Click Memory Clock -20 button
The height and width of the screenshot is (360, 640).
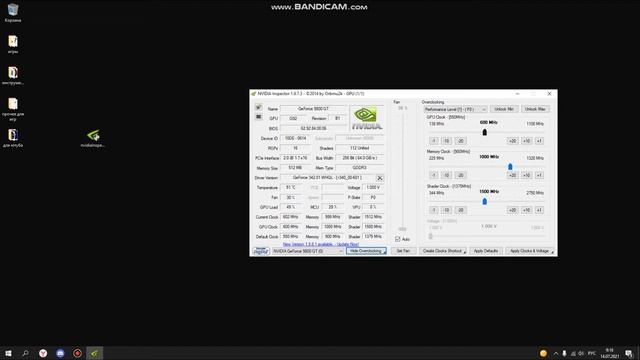click(461, 175)
